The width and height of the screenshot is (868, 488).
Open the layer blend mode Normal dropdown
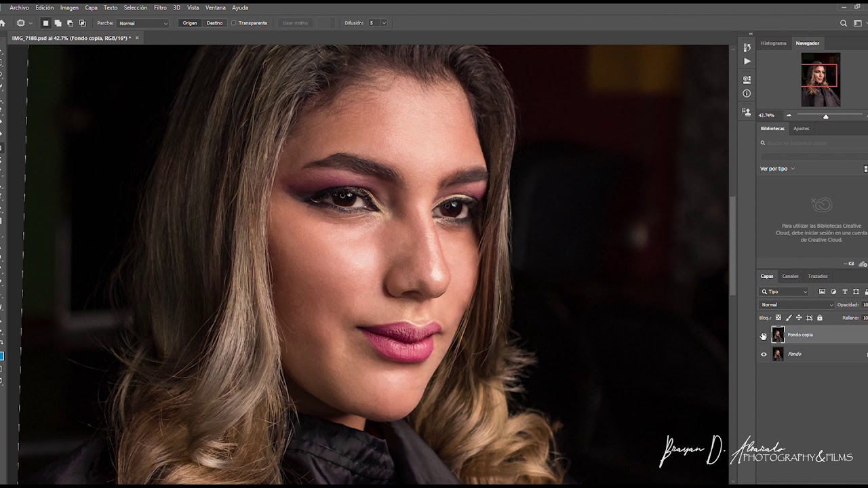pyautogui.click(x=797, y=305)
